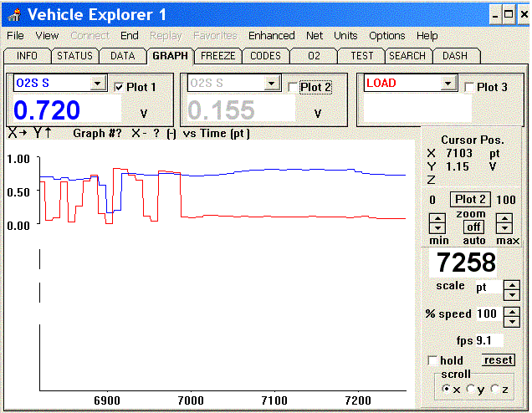Click the min zoom stepper up arrow
The width and height of the screenshot is (532, 413).
point(437,219)
